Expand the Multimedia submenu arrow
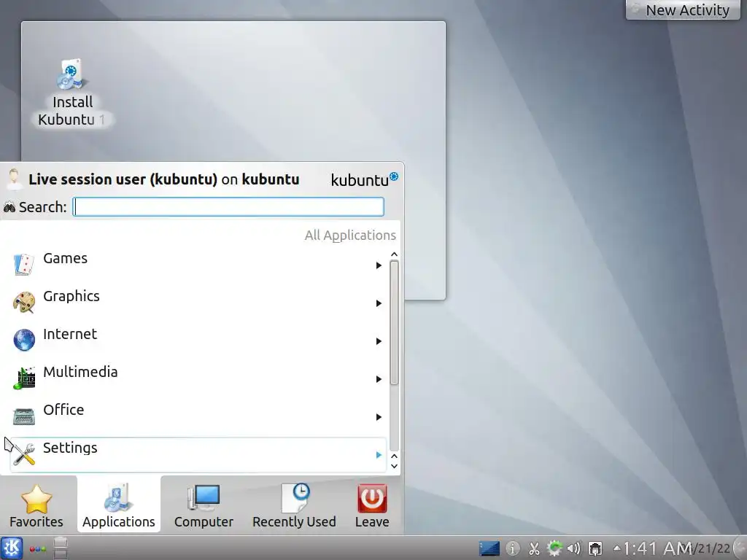 [379, 379]
